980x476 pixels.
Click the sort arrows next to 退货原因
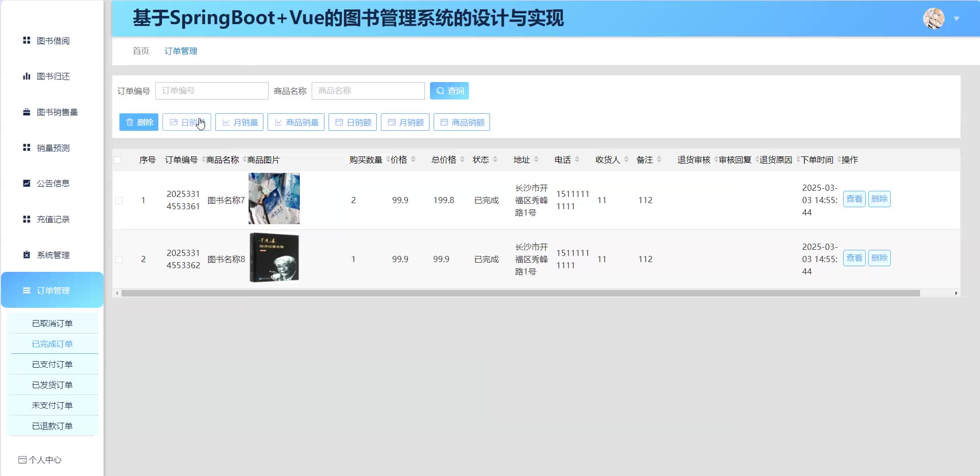(x=798, y=160)
